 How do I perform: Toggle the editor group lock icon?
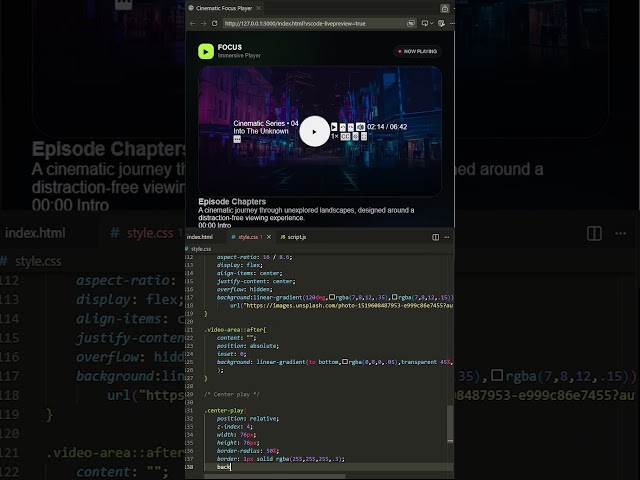point(444,8)
